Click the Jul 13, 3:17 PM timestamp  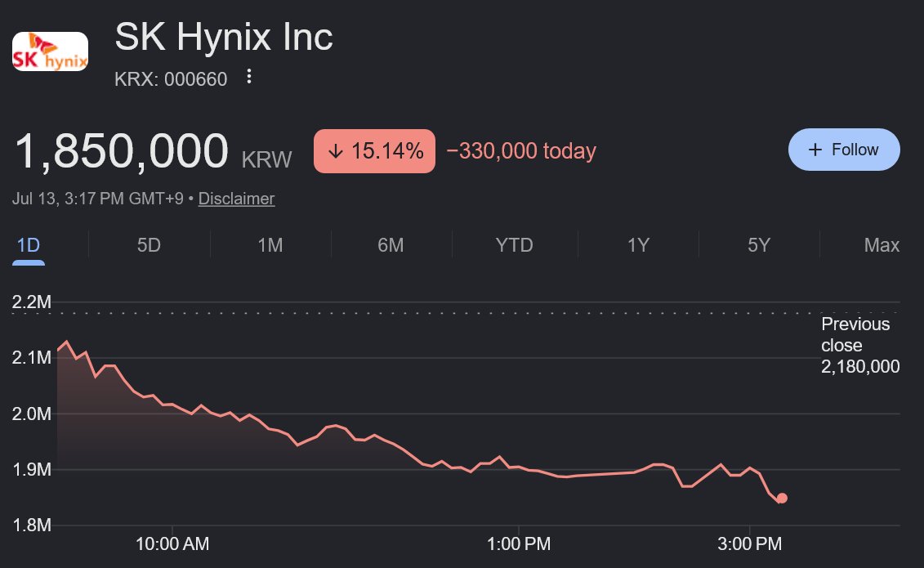tap(98, 199)
